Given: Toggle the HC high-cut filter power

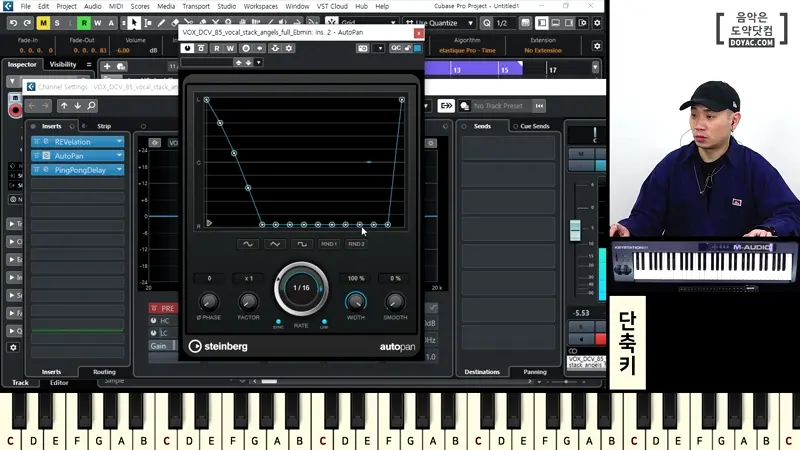Looking at the screenshot, I should 154,320.
